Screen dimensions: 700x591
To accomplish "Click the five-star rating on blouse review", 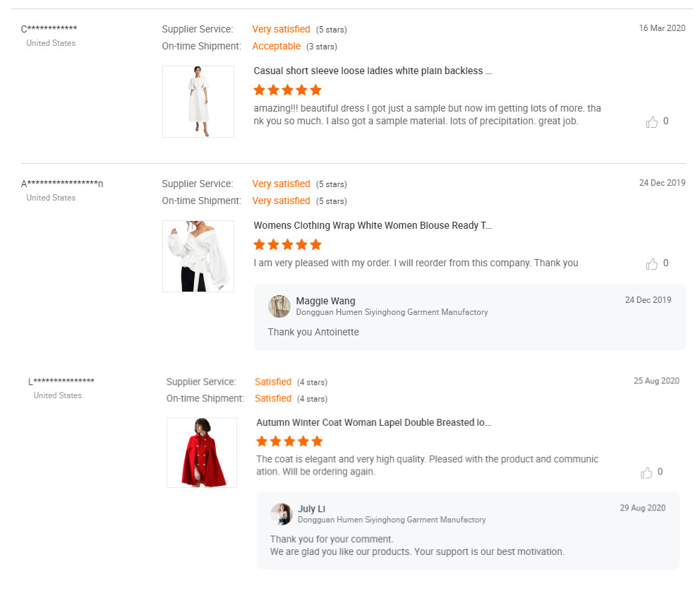I will click(x=287, y=245).
